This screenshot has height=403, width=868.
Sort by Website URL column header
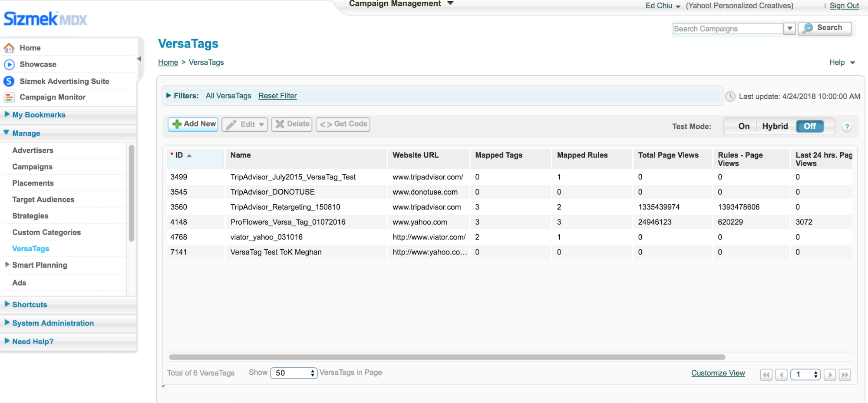[428, 159]
